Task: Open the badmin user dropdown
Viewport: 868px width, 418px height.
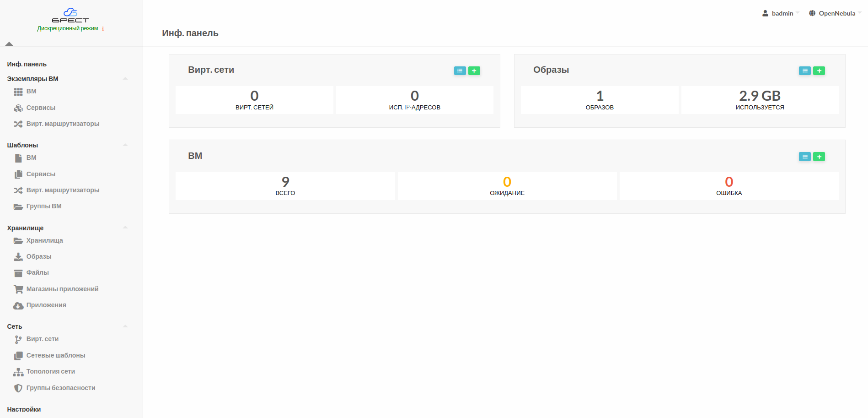Action: [x=781, y=13]
